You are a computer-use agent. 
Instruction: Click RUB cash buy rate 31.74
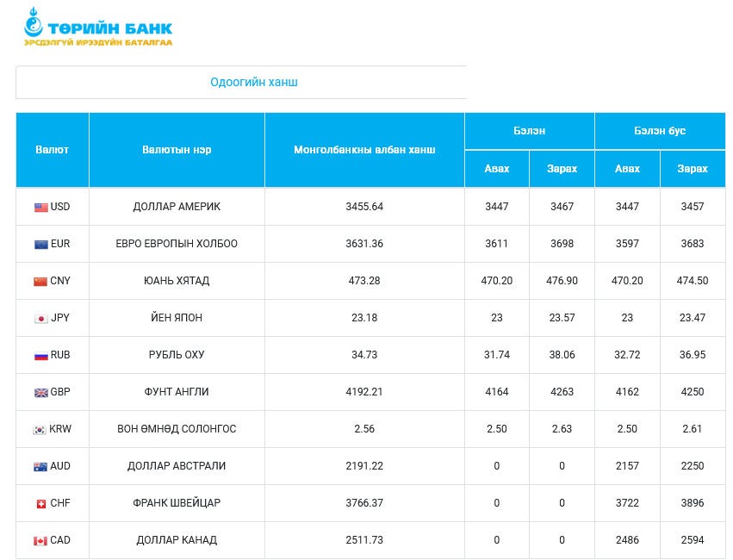pos(496,355)
